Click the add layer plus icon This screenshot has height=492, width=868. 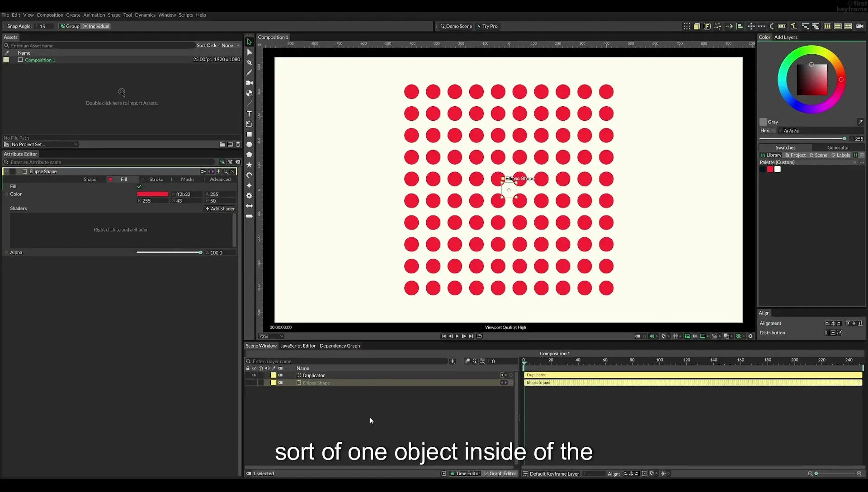coord(452,361)
